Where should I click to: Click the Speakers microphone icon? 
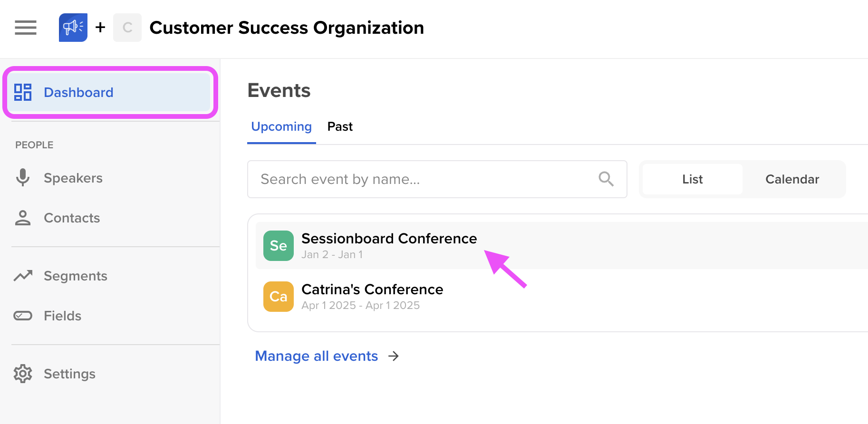tap(23, 177)
